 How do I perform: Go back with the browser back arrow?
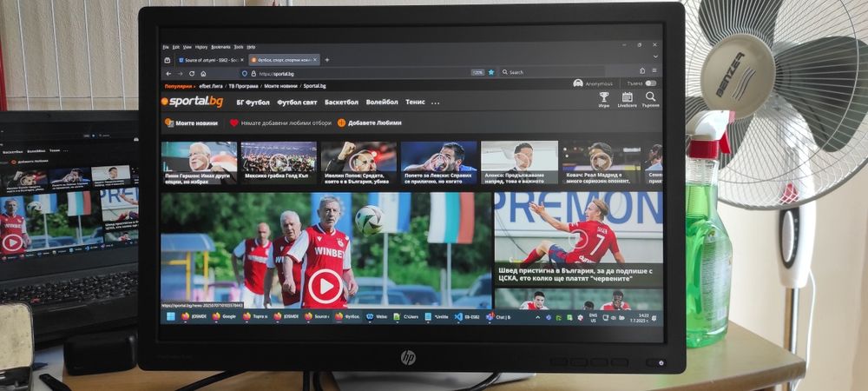point(169,73)
